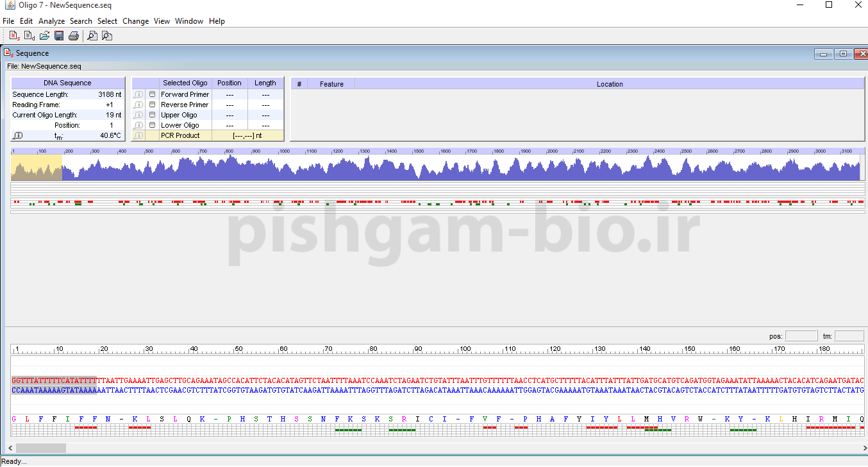Viewport: 868px width, 467px height.
Task: Click the New Database document toolbar icon
Action: [29, 36]
